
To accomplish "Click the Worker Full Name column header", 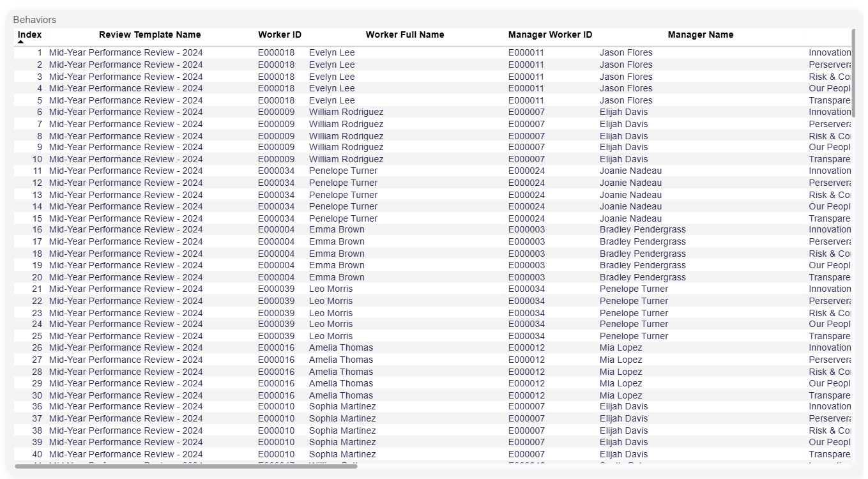I will click(404, 34).
